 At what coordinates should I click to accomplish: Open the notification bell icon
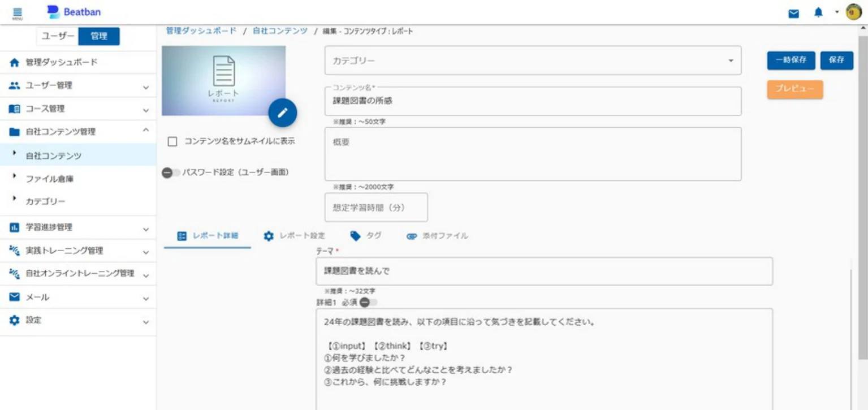[818, 12]
